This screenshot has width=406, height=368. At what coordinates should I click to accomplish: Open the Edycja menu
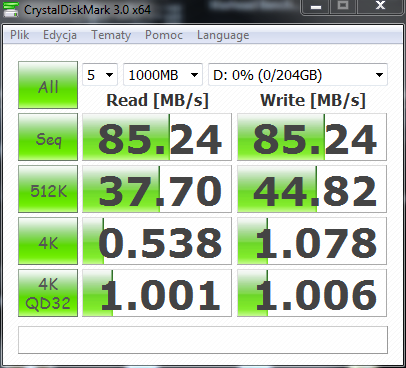(60, 35)
